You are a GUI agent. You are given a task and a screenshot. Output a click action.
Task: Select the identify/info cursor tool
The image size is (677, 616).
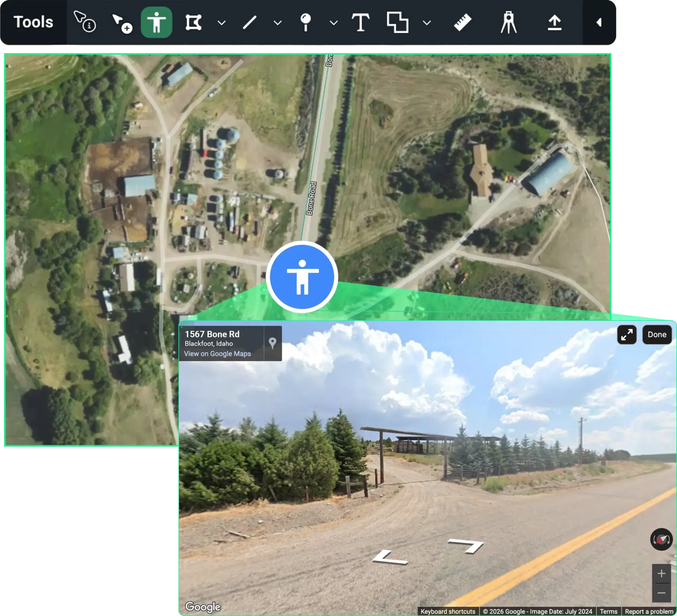tap(85, 22)
